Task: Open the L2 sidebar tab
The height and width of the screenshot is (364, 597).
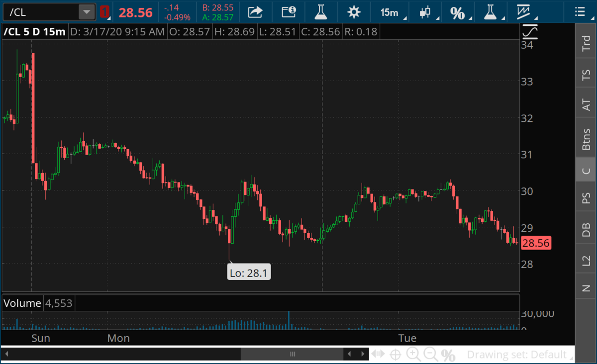Action: coord(586,260)
